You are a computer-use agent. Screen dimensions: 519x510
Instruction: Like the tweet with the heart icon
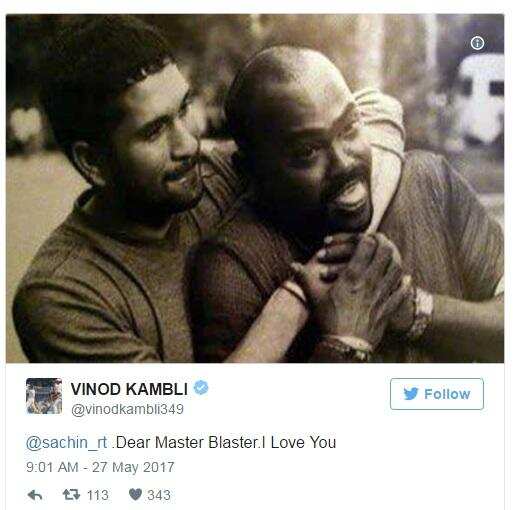(135, 494)
